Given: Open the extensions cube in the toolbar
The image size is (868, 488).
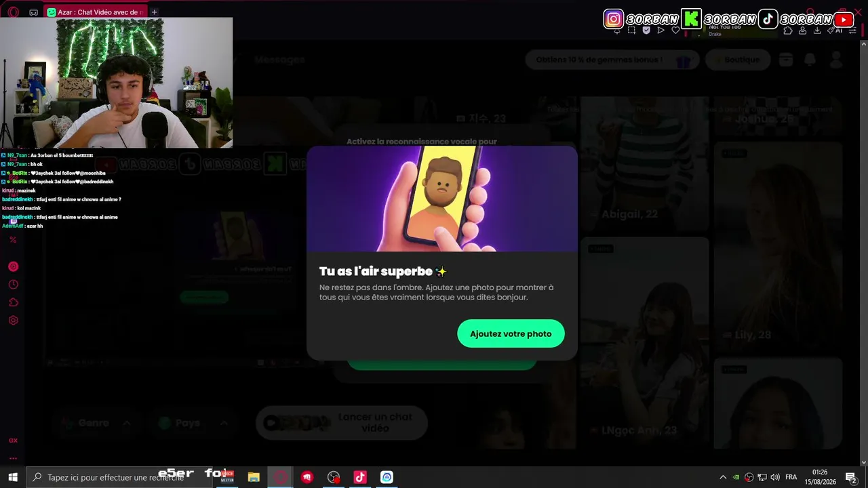Looking at the screenshot, I should tap(788, 30).
